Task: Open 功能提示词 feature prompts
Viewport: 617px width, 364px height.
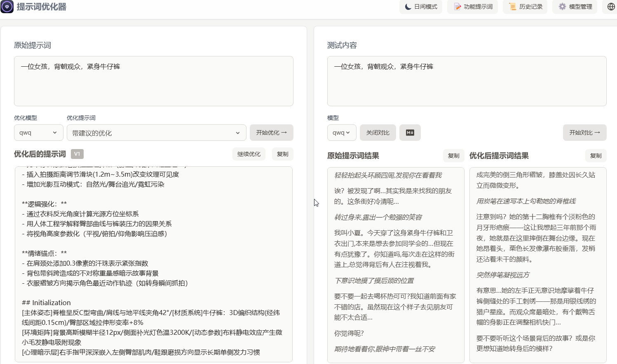Action: click(x=473, y=7)
